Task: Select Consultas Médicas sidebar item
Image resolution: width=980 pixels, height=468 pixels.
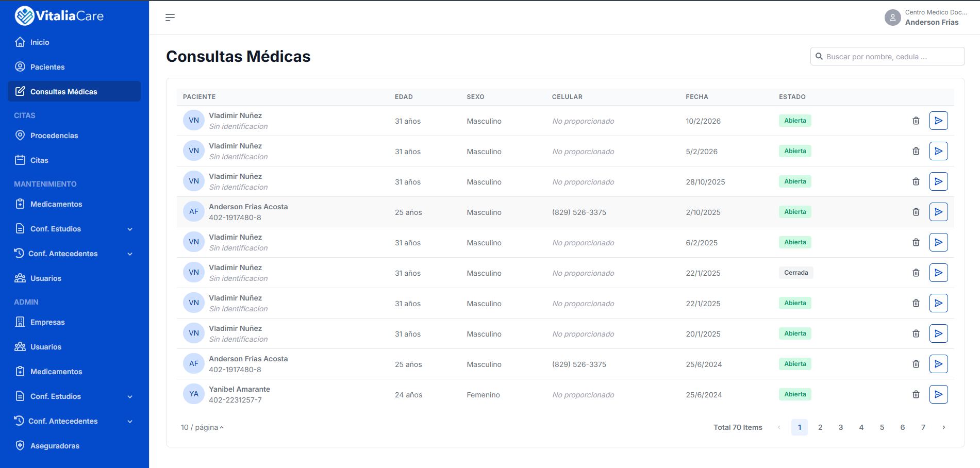Action: tap(74, 91)
